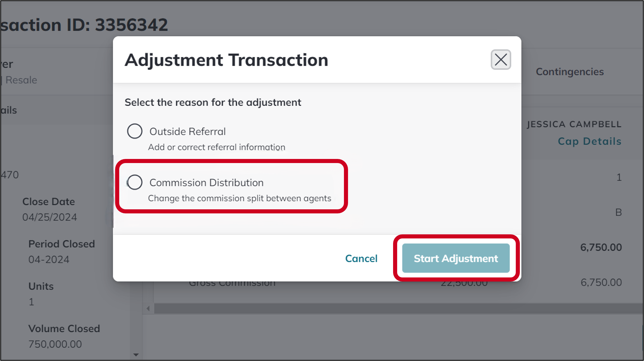The image size is (644, 361).
Task: Select the Commission Distribution radio button
Action: 135,182
